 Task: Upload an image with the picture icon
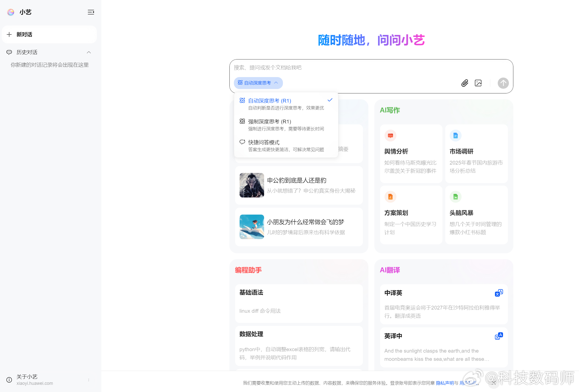coord(478,83)
